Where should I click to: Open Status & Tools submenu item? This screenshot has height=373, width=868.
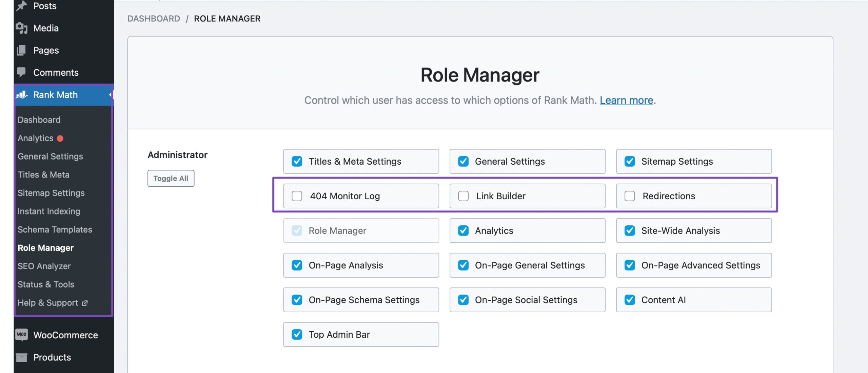click(x=46, y=285)
